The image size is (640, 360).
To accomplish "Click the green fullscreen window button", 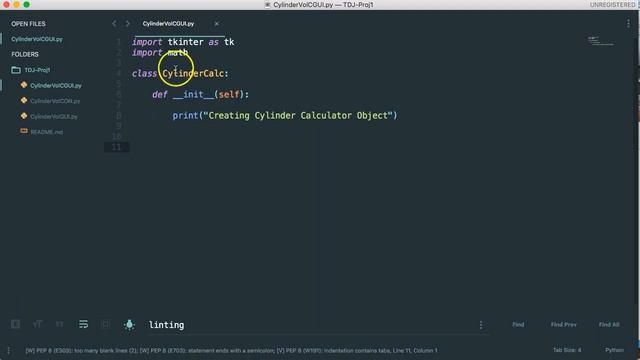I will (x=27, y=4).
